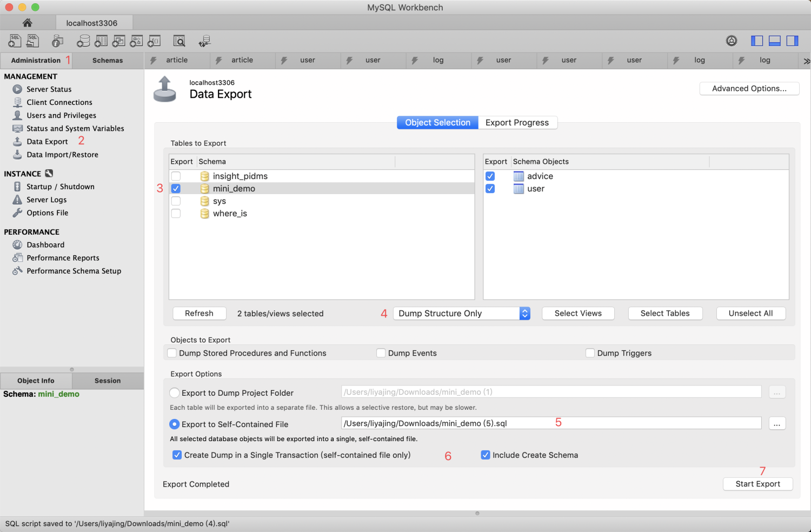Open Data Export in the sidebar

point(47,142)
